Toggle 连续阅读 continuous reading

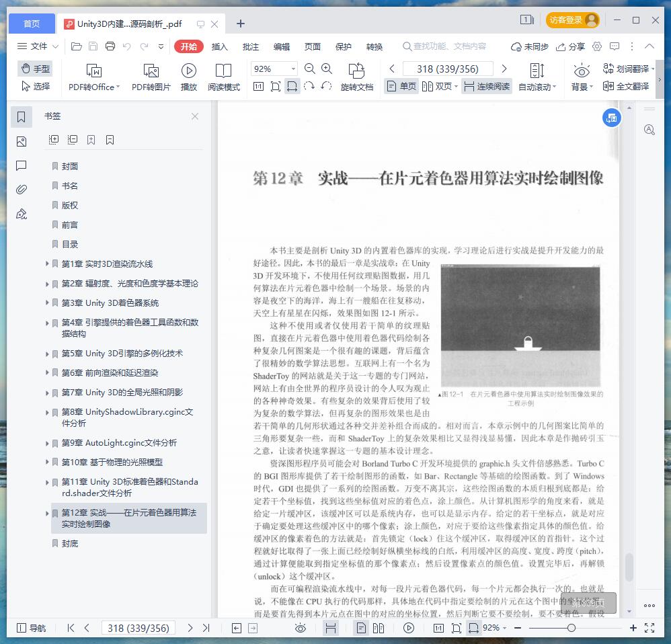coord(487,87)
